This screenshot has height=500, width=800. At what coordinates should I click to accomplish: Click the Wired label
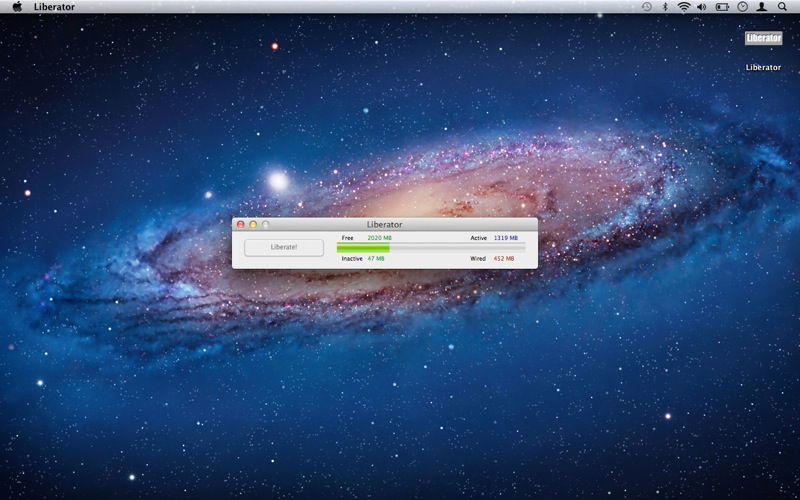(x=478, y=259)
